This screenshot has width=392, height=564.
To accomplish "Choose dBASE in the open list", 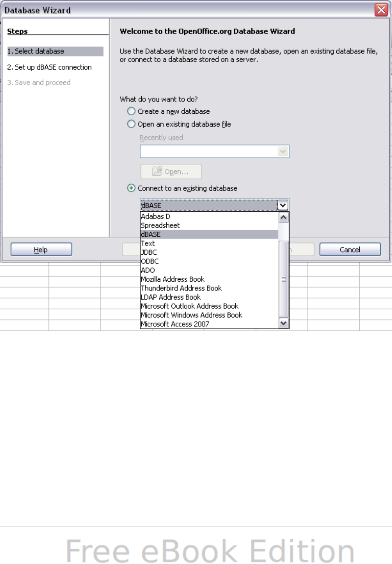I will coord(209,234).
